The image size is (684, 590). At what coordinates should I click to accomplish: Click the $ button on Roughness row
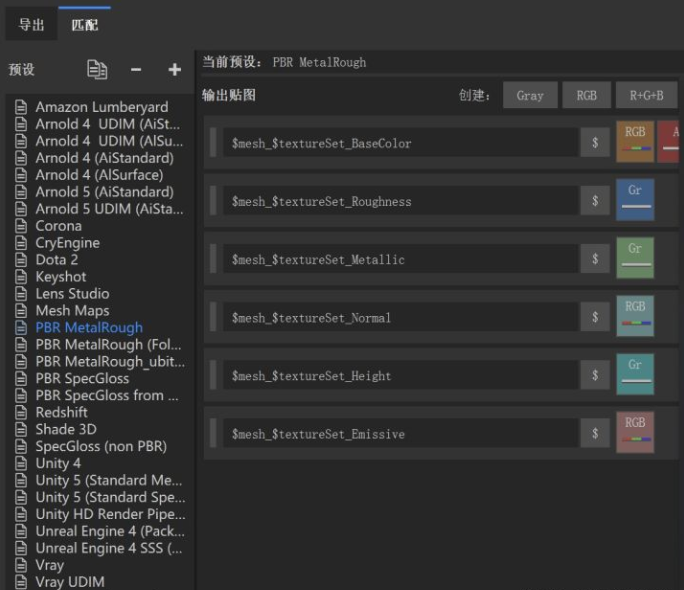[x=595, y=201]
